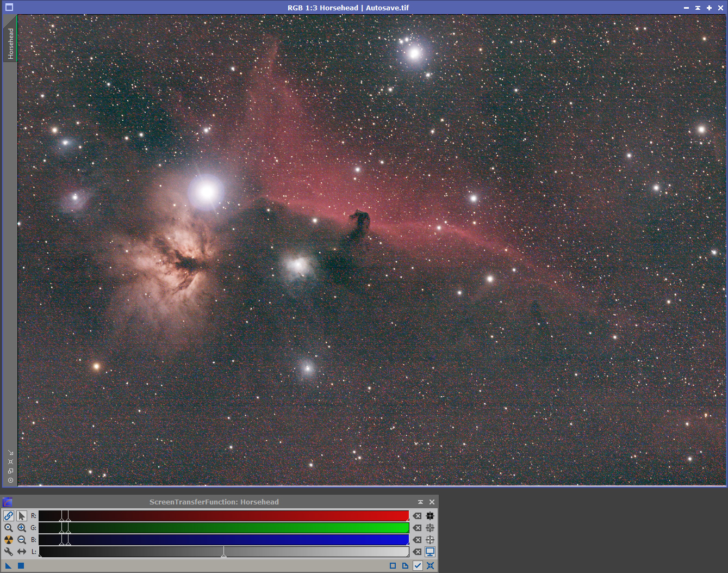Select the edit-mode arrow pointer in STF
This screenshot has height=573, width=728.
(22, 516)
